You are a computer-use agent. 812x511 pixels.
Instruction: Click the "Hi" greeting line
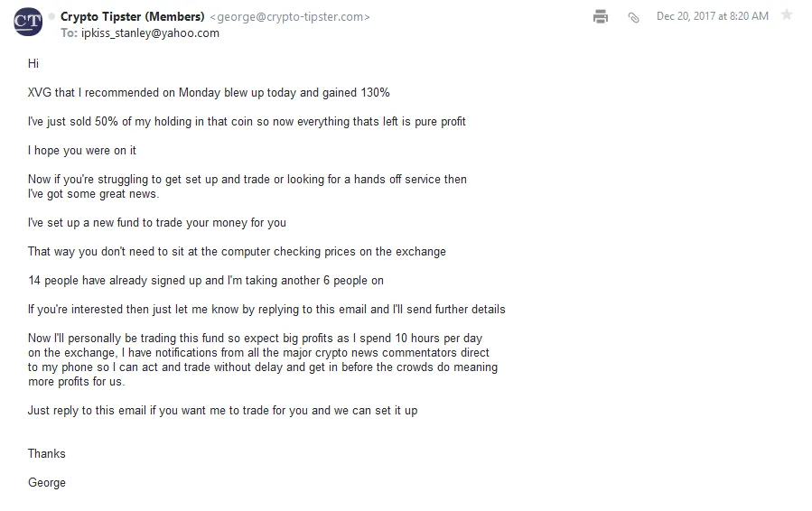tap(33, 64)
